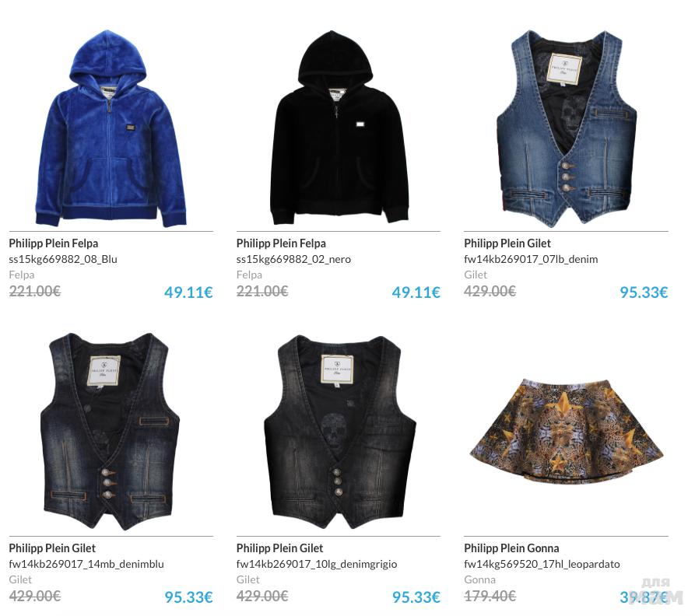
Task: Open the black hooded Felpa product image
Action: click(339, 128)
